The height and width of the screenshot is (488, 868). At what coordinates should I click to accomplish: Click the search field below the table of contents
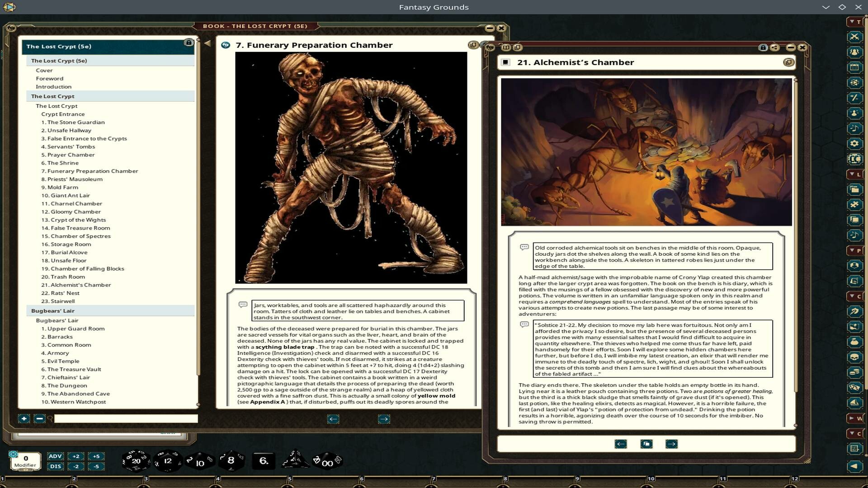click(124, 418)
